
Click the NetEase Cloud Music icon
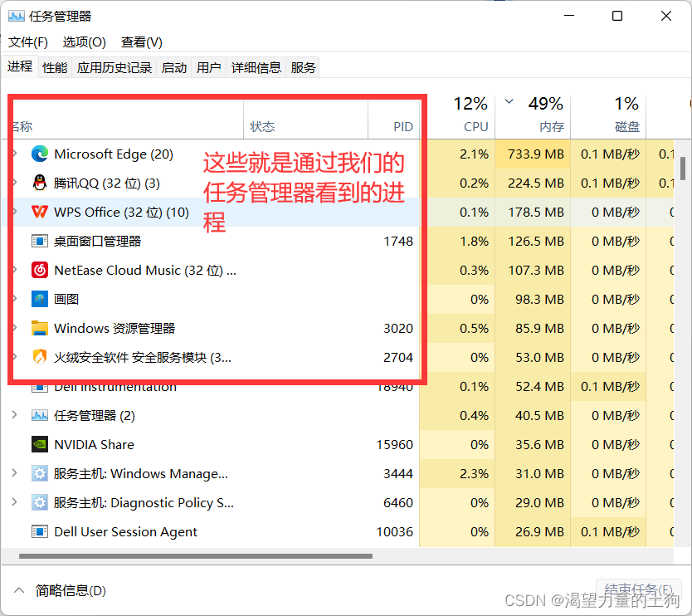[39, 270]
